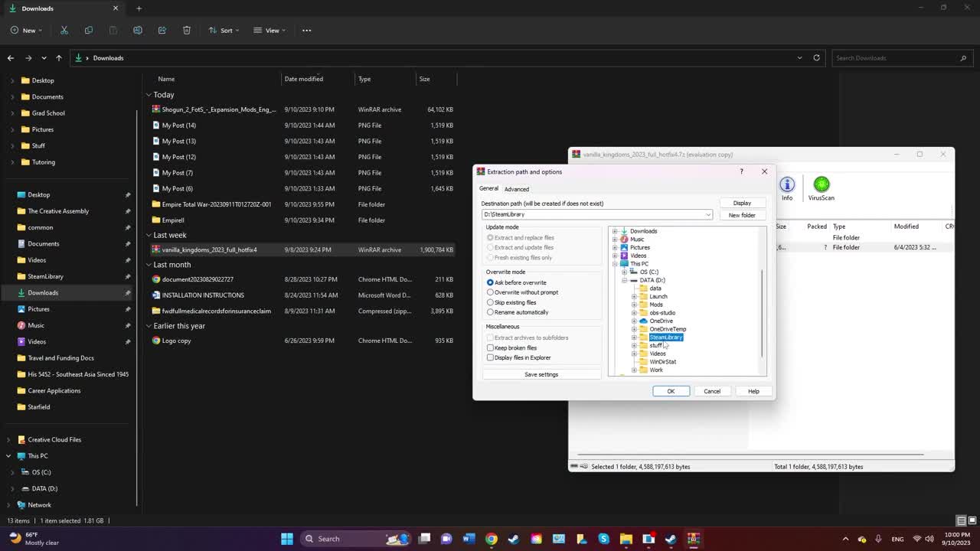Open Discord from the taskbar
Viewport: 980px width, 551px height.
coord(446,538)
